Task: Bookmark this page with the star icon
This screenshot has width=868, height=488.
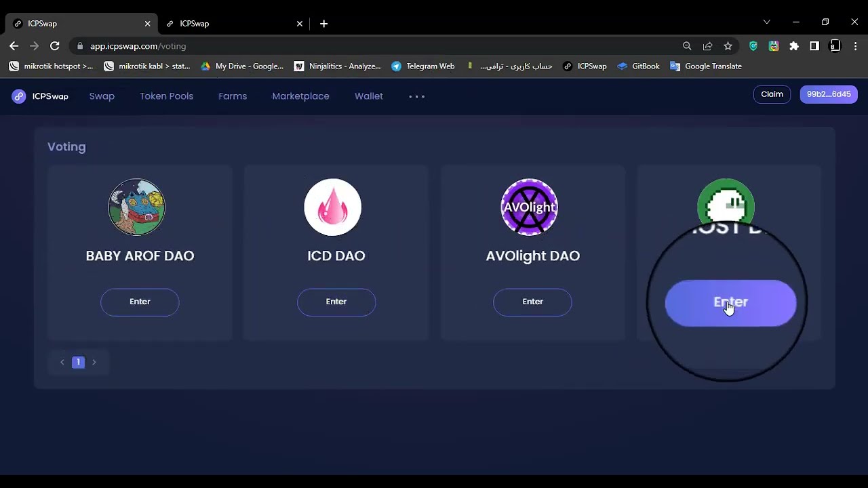Action: coord(728,46)
